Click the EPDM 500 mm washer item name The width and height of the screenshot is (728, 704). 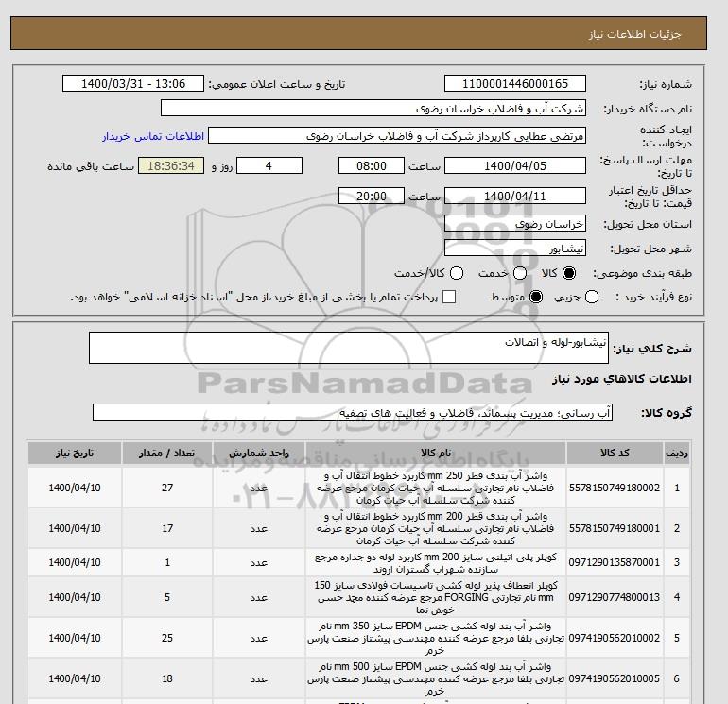436,678
